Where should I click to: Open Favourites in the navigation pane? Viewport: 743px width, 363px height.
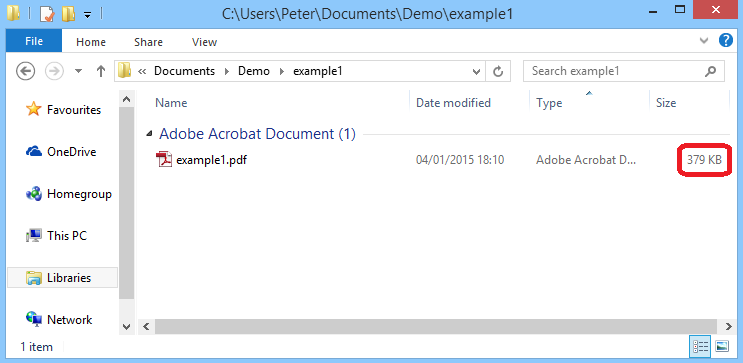point(74,110)
